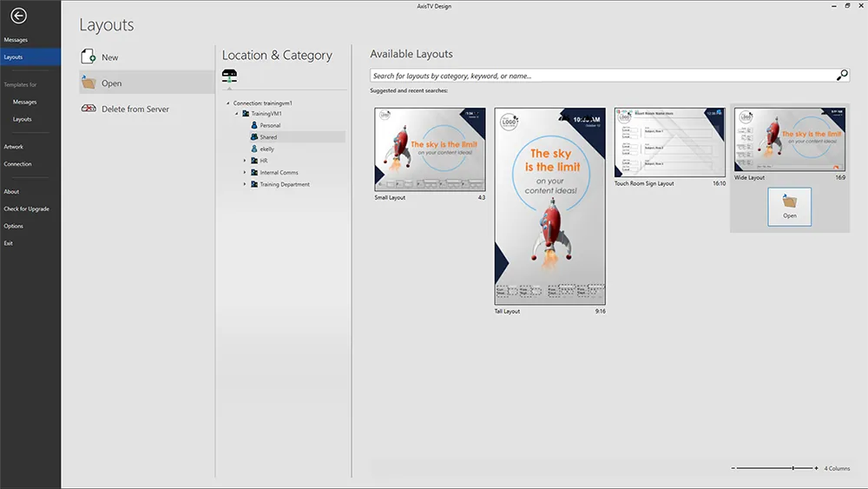Click the Shared group icon in the tree
This screenshot has width=868, height=489.
(x=254, y=136)
